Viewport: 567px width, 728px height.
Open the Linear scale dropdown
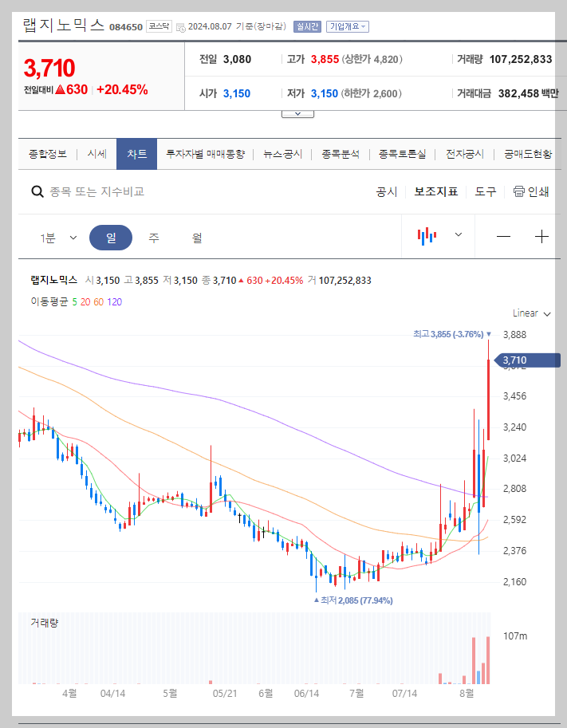tap(530, 313)
